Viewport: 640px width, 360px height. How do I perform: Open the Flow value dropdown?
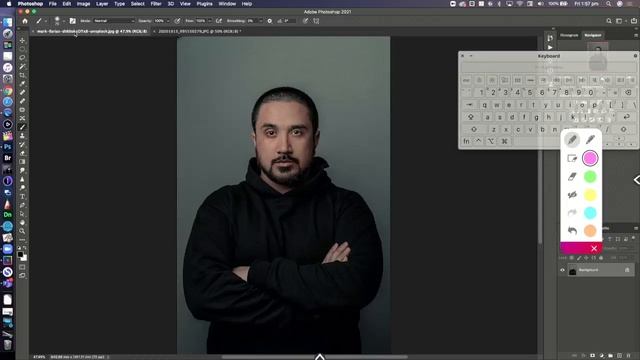click(210, 21)
